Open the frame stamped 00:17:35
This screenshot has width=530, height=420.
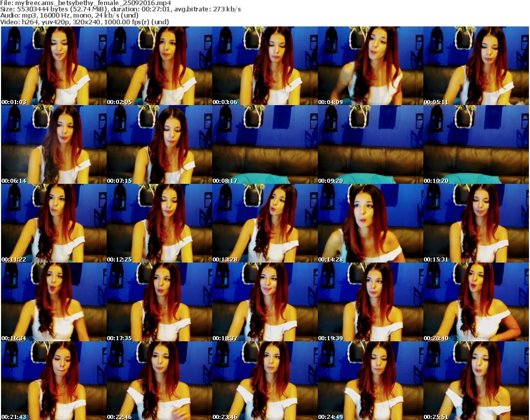pos(159,302)
